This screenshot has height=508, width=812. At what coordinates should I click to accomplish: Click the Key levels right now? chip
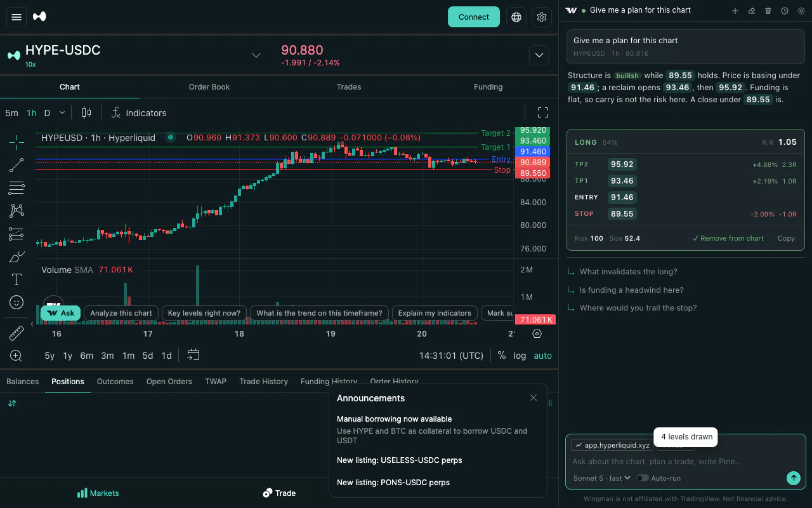pos(204,313)
